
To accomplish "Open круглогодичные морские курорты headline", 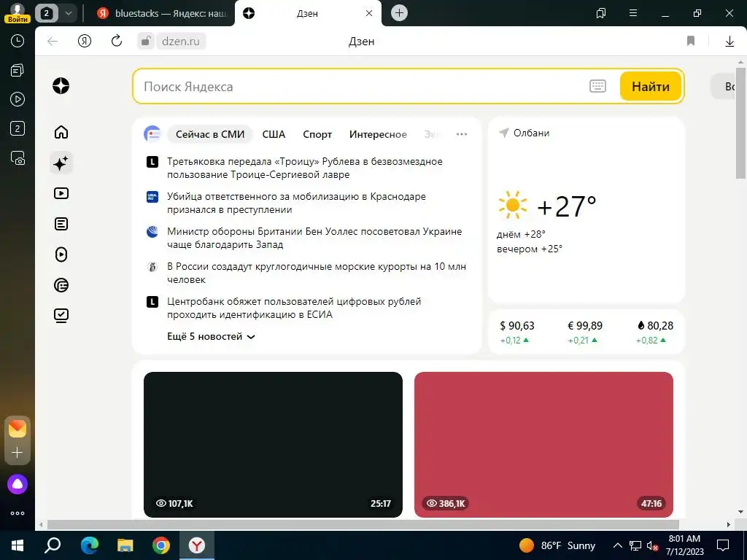I will 317,273.
